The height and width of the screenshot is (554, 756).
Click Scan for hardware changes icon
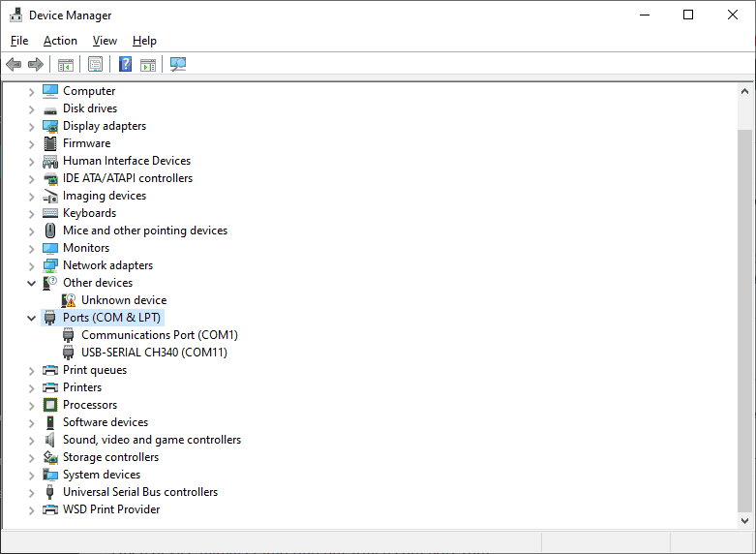[x=178, y=65]
